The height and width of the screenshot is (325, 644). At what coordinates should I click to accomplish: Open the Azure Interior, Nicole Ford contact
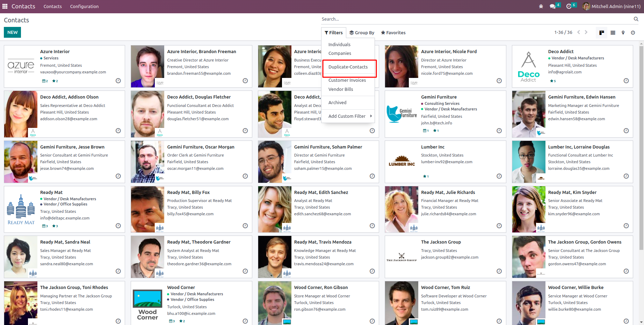coord(446,66)
